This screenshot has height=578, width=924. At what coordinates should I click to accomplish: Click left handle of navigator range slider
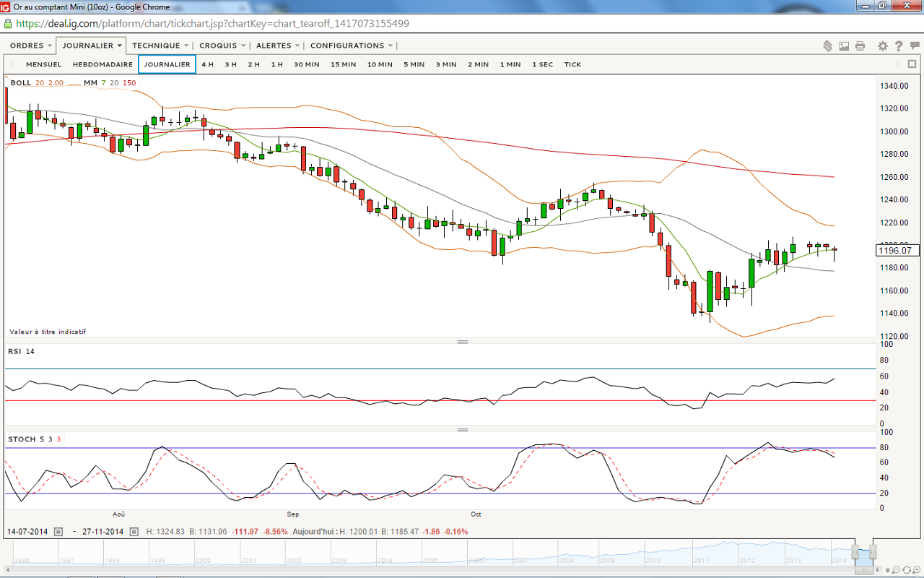click(x=855, y=552)
